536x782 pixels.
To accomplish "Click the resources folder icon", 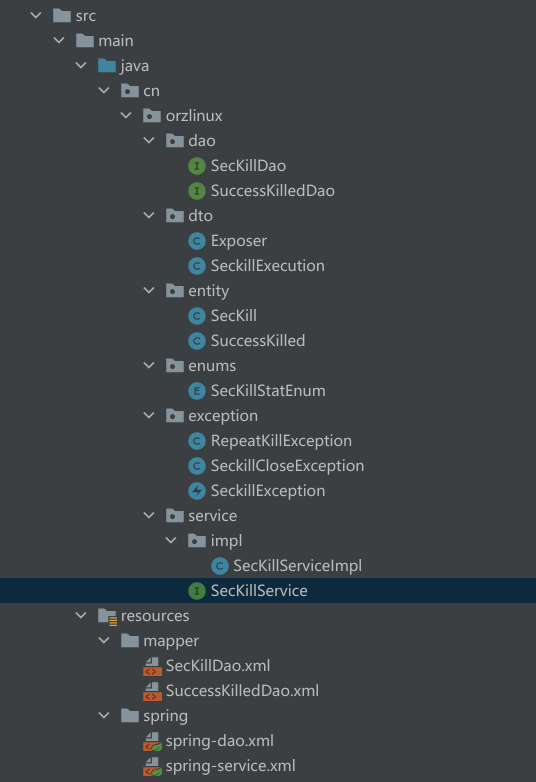I will pos(107,616).
